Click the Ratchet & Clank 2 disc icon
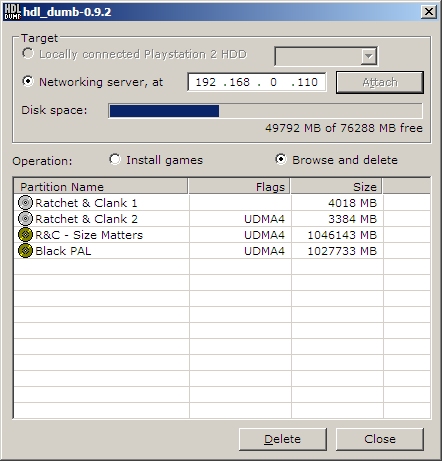This screenshot has width=442, height=461. pos(25,219)
